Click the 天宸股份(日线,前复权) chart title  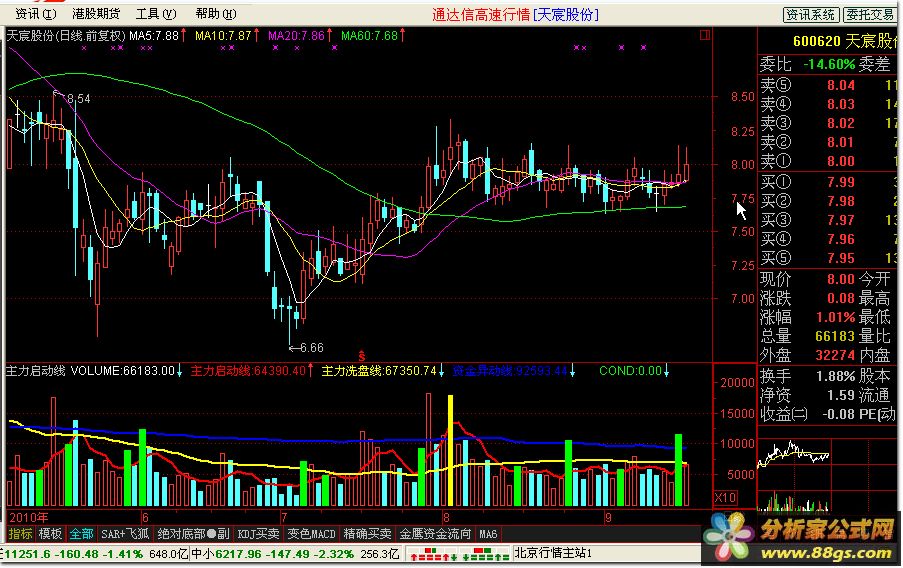[x=66, y=36]
